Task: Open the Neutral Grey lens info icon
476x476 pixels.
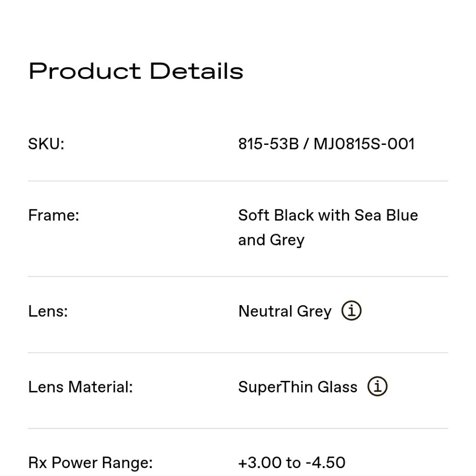Action: pos(351,311)
